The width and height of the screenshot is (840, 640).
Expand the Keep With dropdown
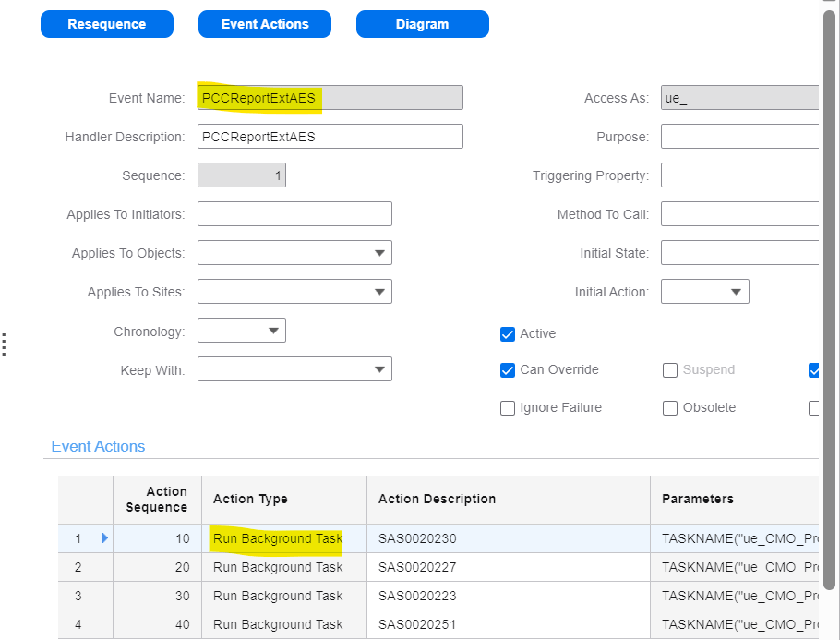pos(294,369)
